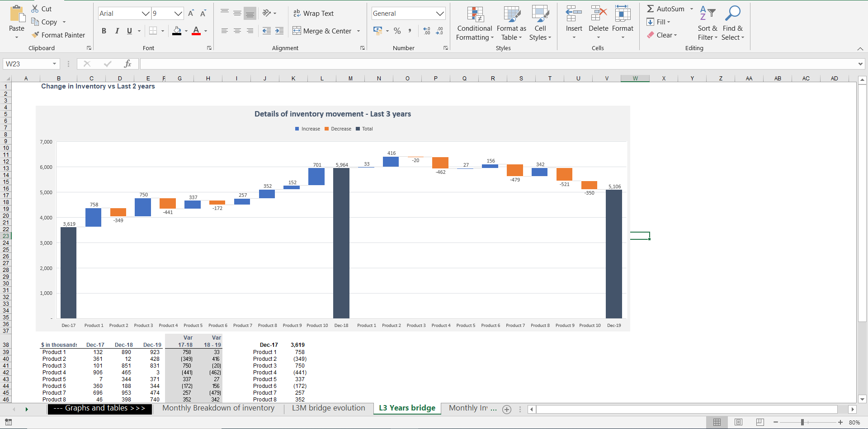Screen dimensions: 868x429
Task: Open the Borders tool icon
Action: tap(153, 31)
